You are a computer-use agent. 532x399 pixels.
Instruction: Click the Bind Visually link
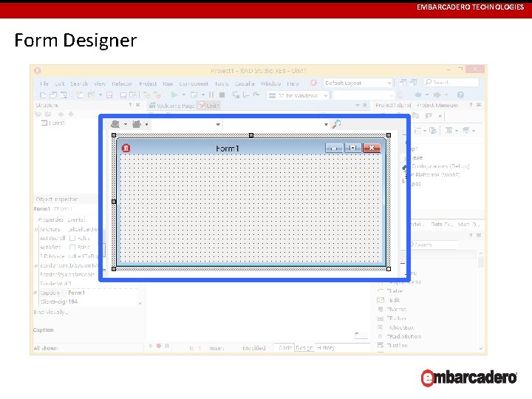(51, 312)
